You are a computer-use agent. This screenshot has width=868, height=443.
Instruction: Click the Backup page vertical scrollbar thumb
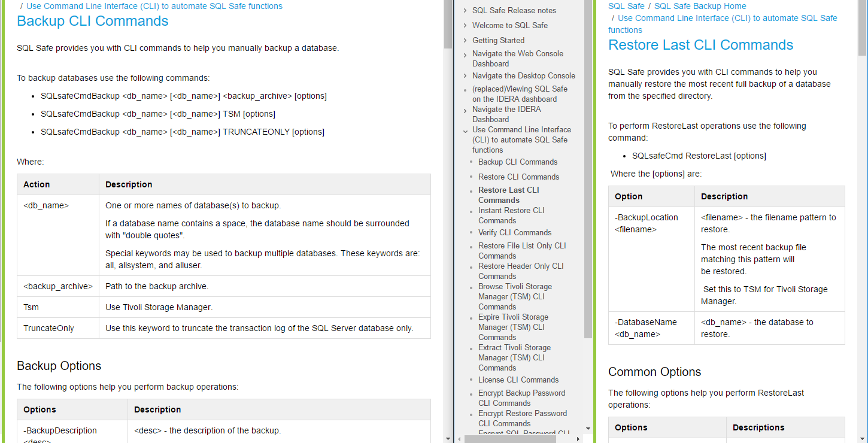[x=448, y=24]
